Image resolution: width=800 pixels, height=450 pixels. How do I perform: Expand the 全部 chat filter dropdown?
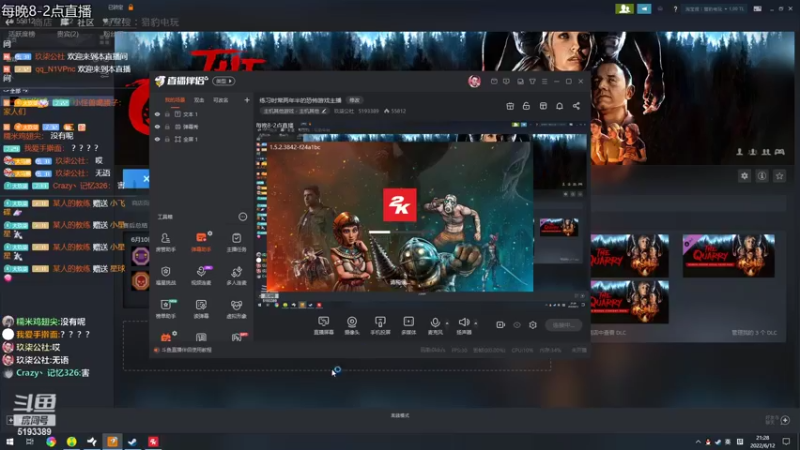tap(15, 91)
